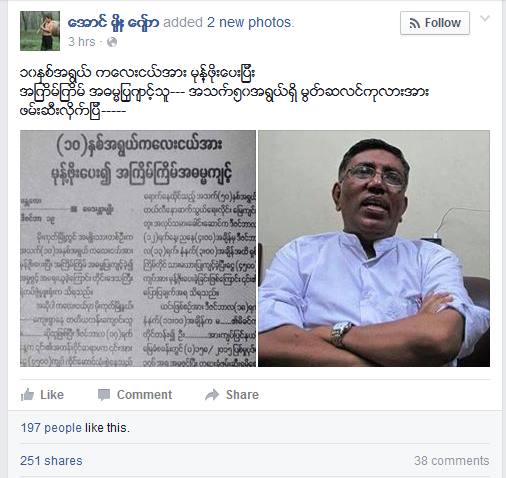Click the thumbs-up Like icon
This screenshot has height=478, width=506.
tap(27, 395)
